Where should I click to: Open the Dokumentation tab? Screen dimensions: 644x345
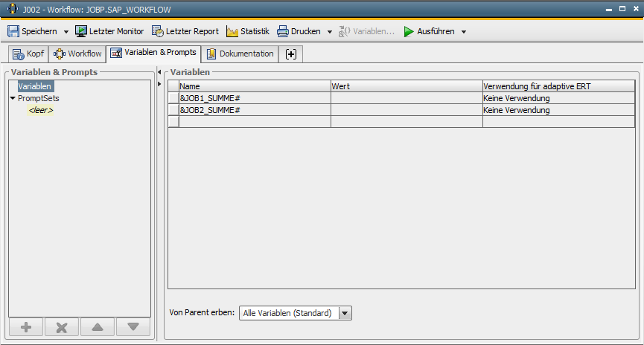tap(240, 54)
